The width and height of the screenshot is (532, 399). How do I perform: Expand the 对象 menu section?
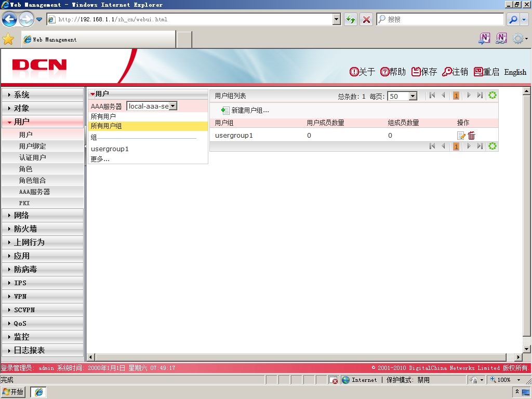pyautogui.click(x=43, y=108)
